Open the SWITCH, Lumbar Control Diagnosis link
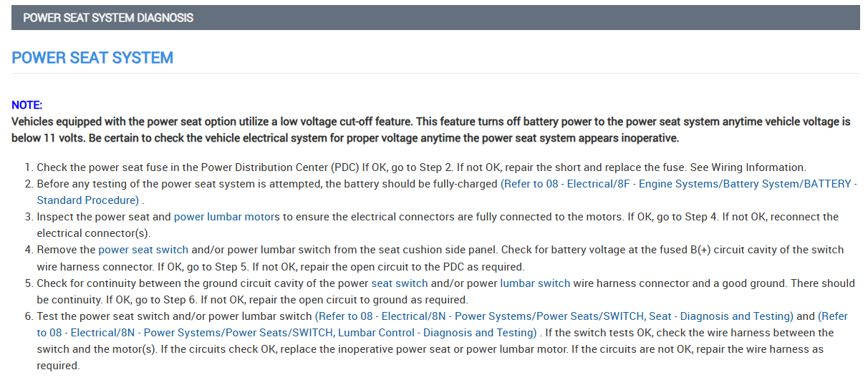868x385 pixels. tap(286, 333)
